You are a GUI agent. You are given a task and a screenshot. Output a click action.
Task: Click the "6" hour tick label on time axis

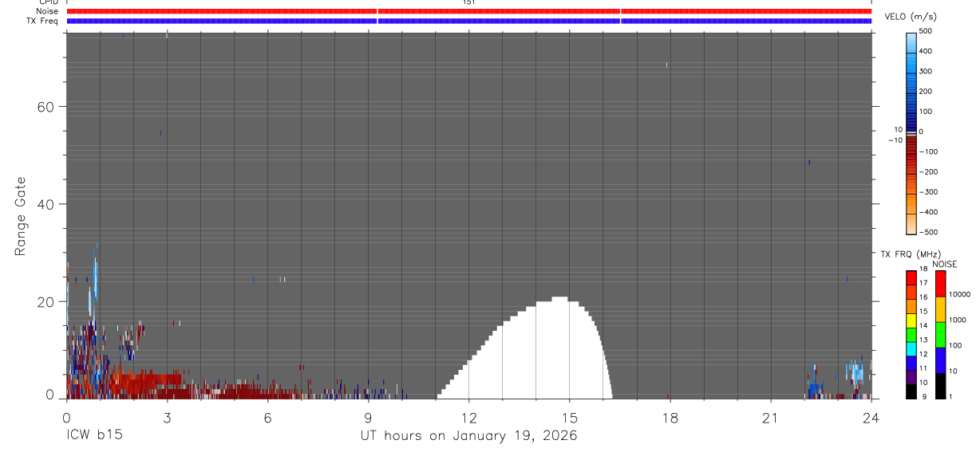(267, 417)
